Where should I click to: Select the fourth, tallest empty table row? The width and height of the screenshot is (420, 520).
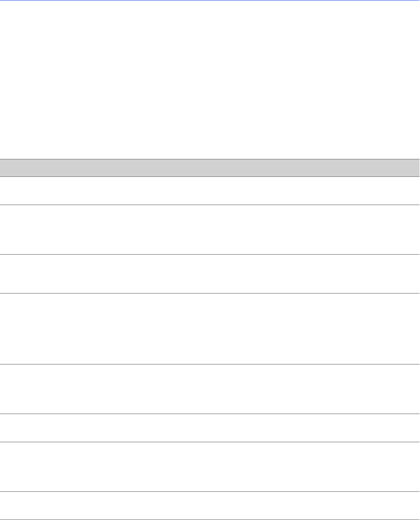[210, 329]
